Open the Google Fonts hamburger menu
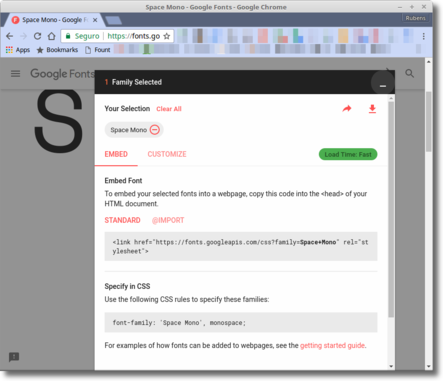This screenshot has height=381, width=443. click(15, 73)
